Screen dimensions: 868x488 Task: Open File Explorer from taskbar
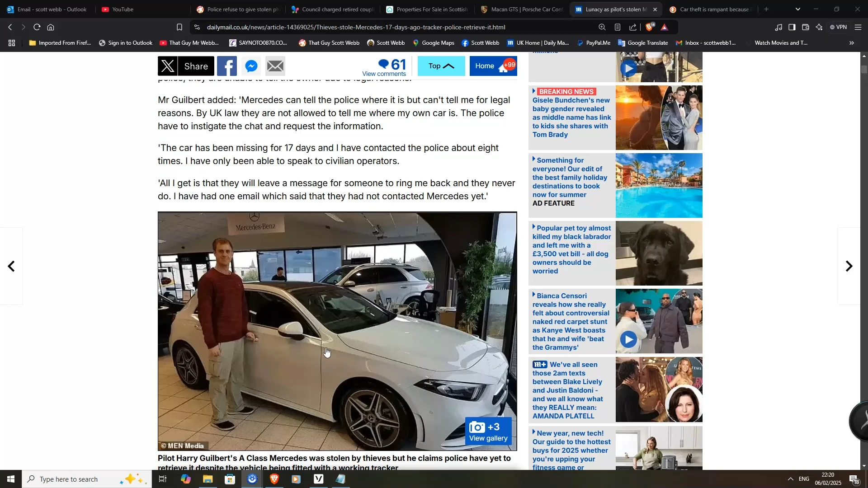[208, 479]
